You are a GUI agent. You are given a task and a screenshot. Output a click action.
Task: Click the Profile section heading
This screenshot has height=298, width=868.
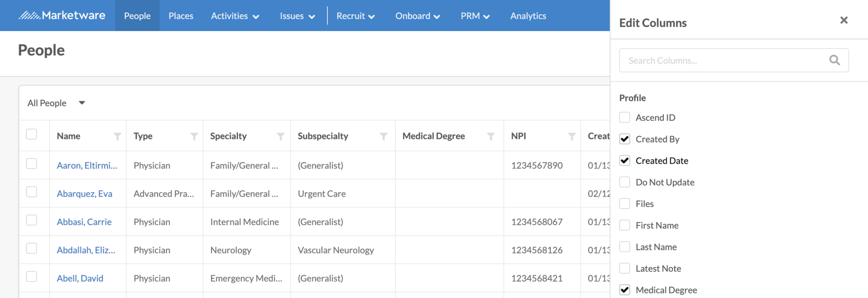click(x=632, y=98)
